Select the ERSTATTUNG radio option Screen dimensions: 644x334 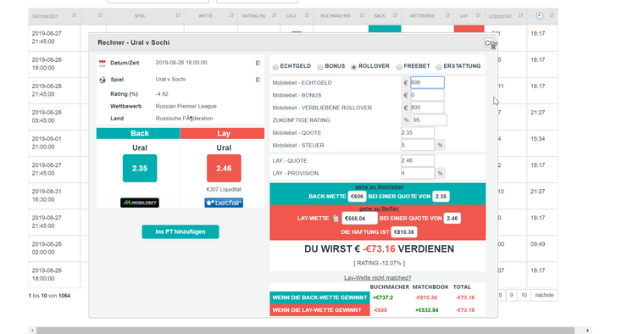(x=439, y=67)
